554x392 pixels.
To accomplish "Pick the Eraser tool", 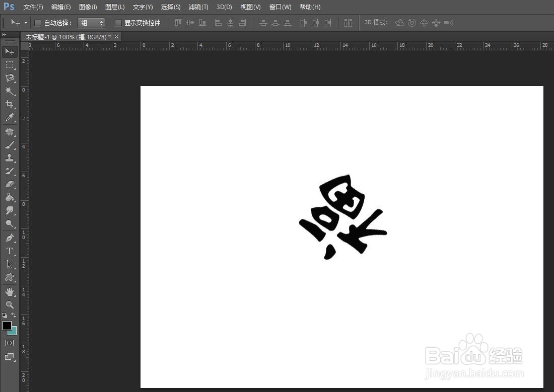I will click(9, 184).
